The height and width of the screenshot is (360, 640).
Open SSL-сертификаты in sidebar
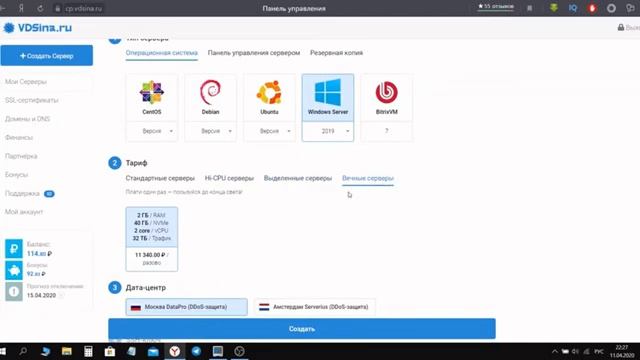coord(31,100)
